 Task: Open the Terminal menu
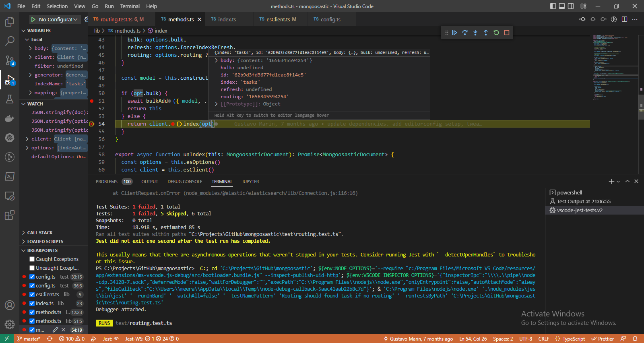click(x=130, y=6)
